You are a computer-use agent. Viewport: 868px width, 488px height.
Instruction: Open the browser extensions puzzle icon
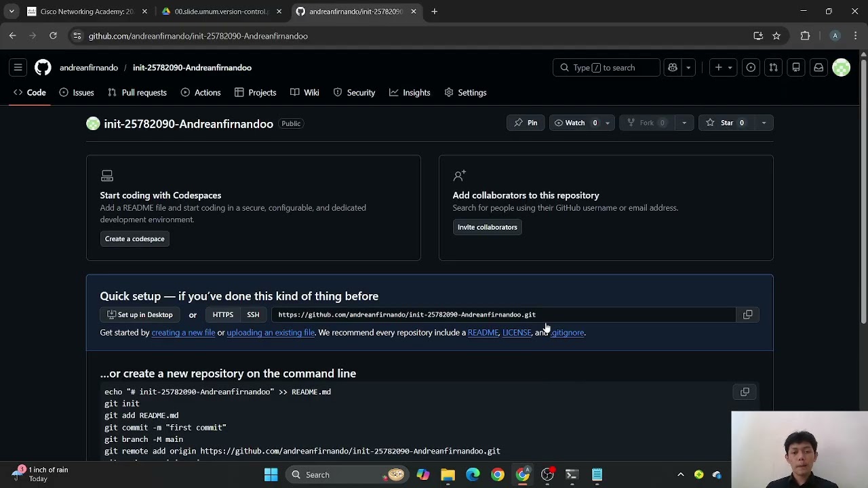coord(806,36)
